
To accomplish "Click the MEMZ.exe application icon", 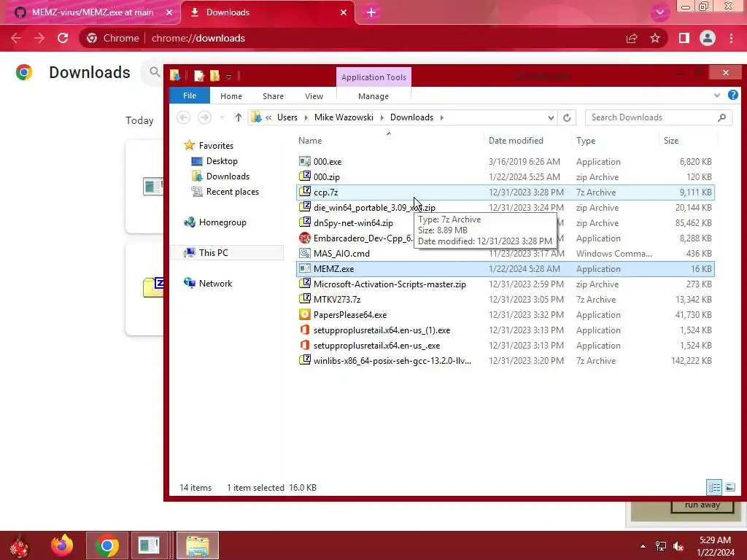I will click(304, 268).
